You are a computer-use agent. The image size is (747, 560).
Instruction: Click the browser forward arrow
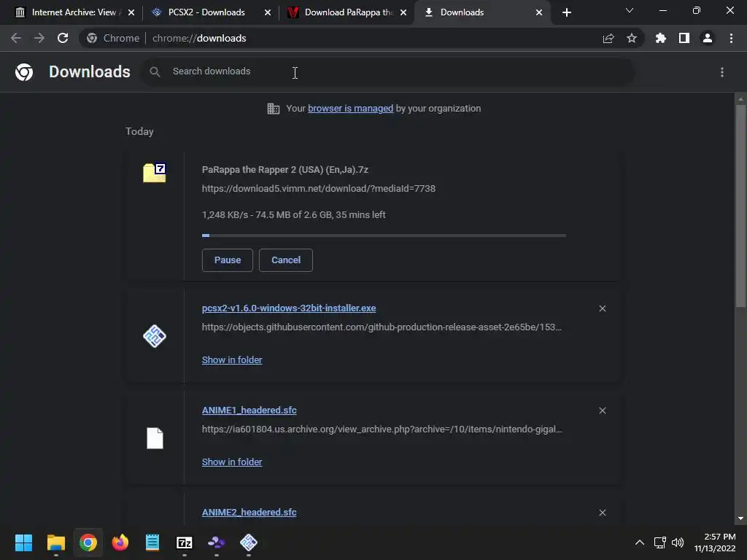point(39,38)
